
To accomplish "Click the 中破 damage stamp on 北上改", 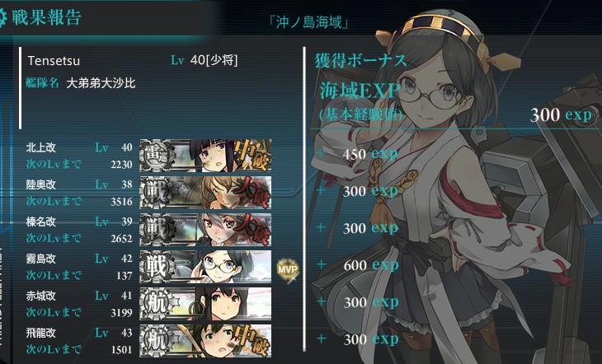I will [252, 156].
